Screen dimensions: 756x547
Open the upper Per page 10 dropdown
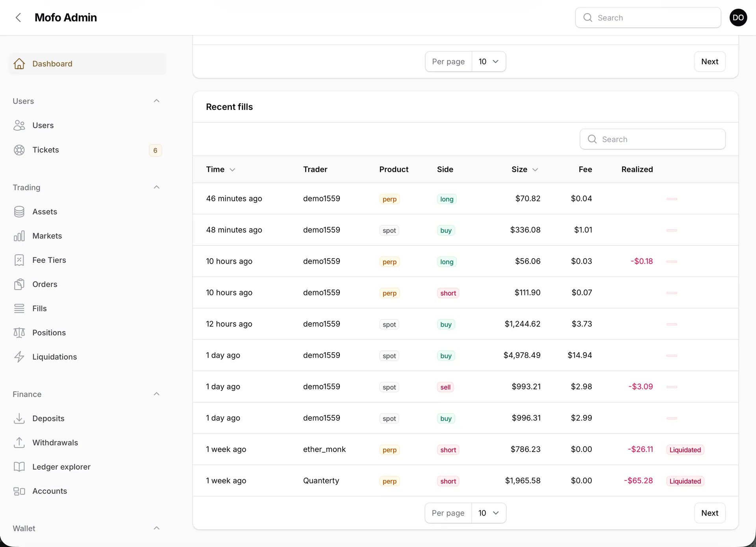(489, 61)
